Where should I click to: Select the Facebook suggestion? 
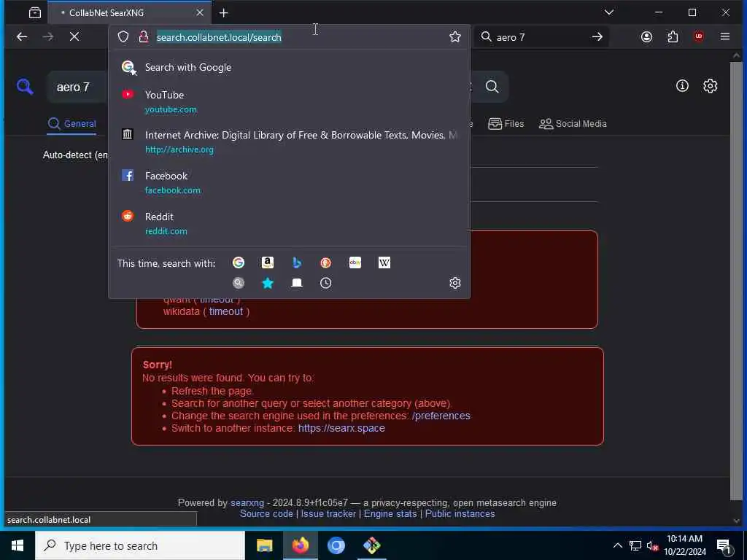[289, 182]
